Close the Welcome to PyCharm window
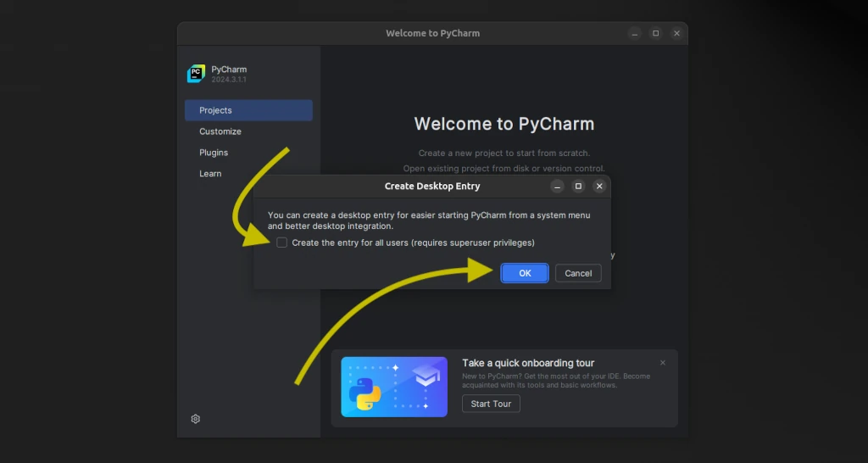Viewport: 868px width, 463px height. pos(676,33)
